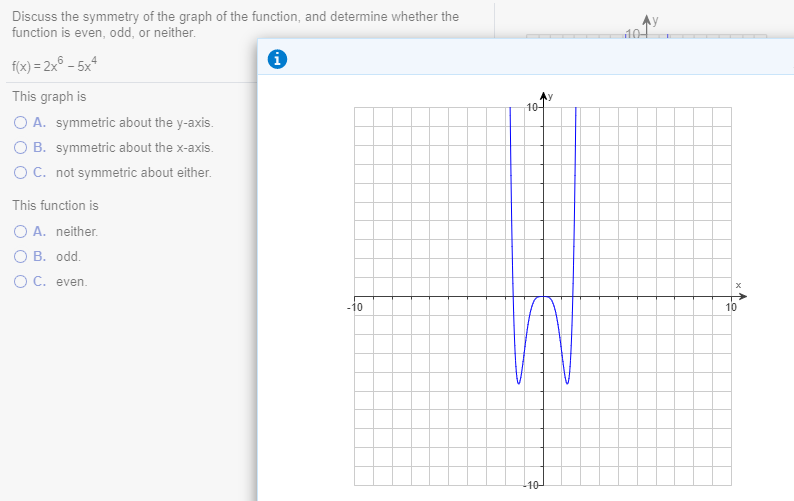Click the blue info icon in popup header
794x501 pixels.
[x=277, y=59]
